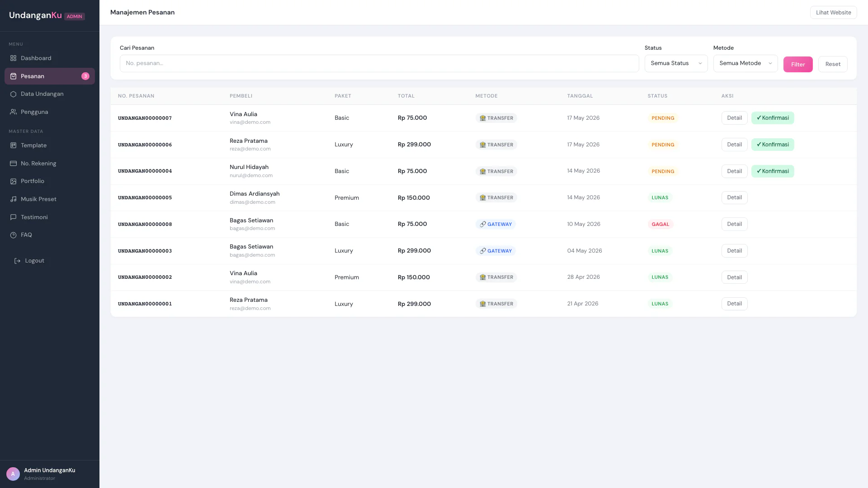Click the Gagal status of UNDANGAN00000008
The height and width of the screenshot is (488, 868).
tap(660, 224)
